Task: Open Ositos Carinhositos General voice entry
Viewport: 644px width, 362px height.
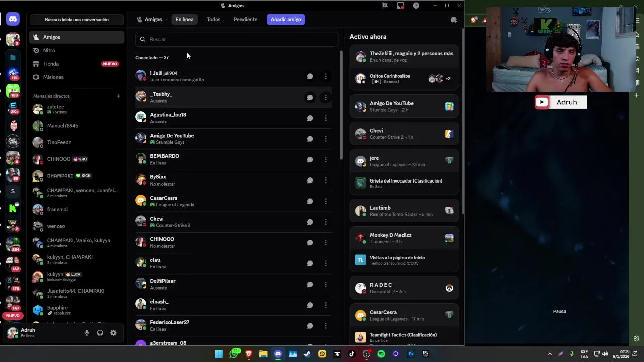Action: (x=405, y=79)
